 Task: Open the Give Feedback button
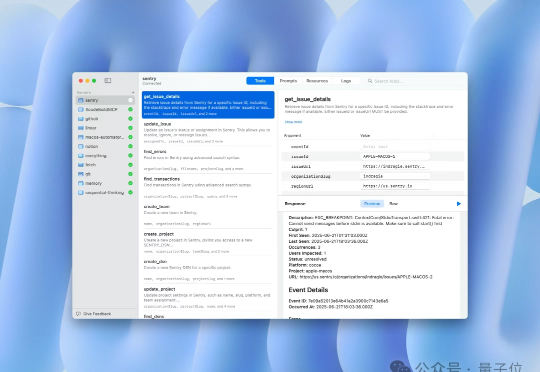click(94, 314)
